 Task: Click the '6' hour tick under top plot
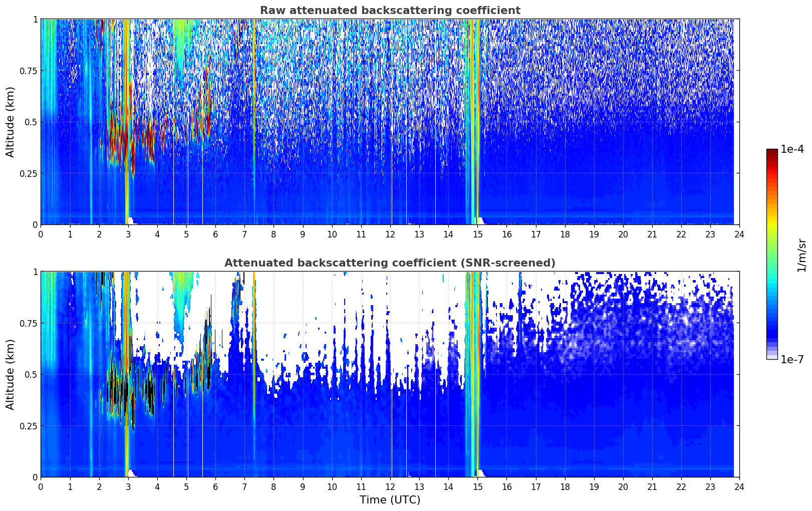point(215,234)
